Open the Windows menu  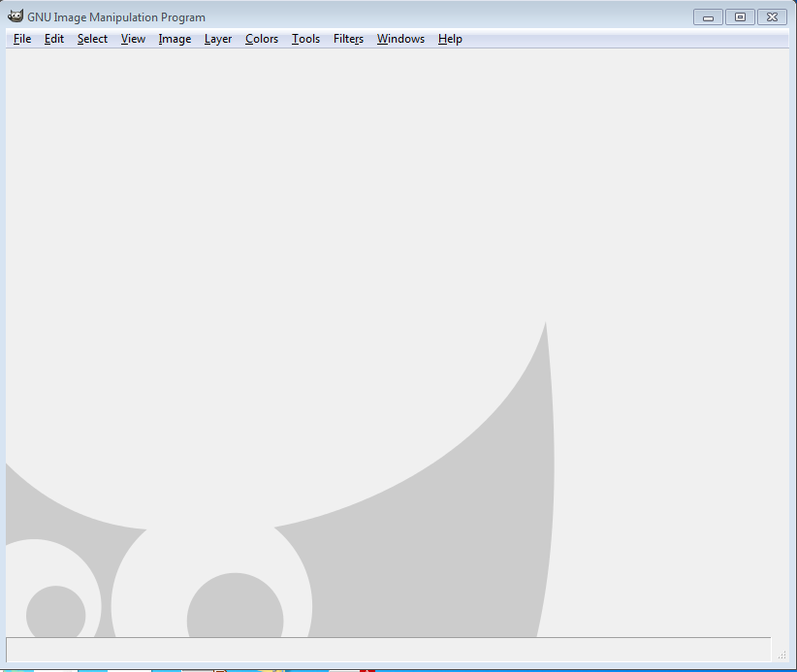400,39
